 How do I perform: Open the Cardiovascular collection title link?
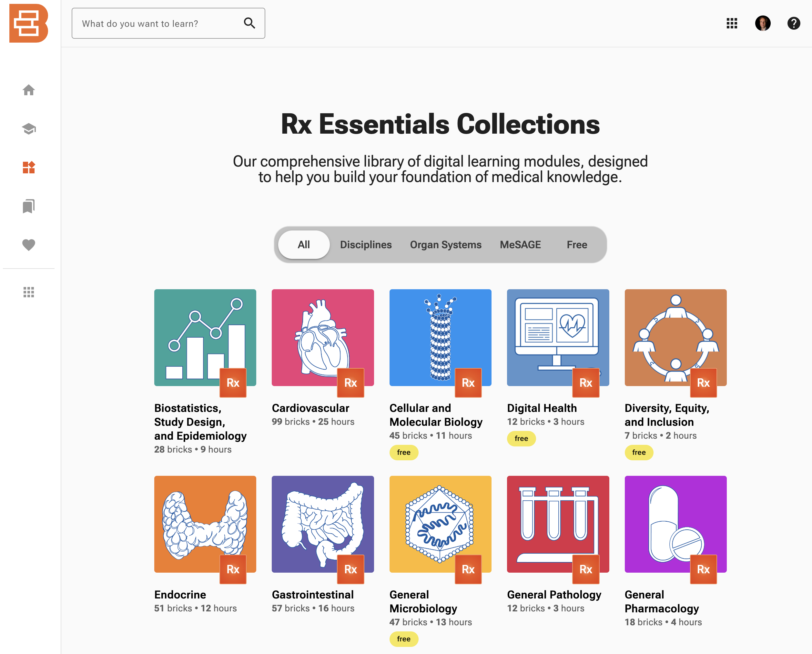[x=310, y=408]
